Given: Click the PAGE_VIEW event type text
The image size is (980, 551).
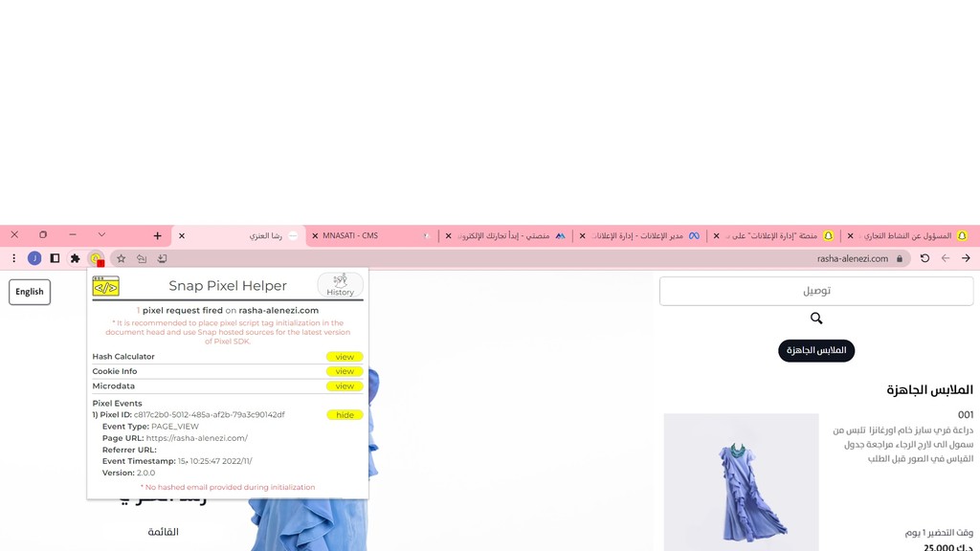Looking at the screenshot, I should [175, 427].
